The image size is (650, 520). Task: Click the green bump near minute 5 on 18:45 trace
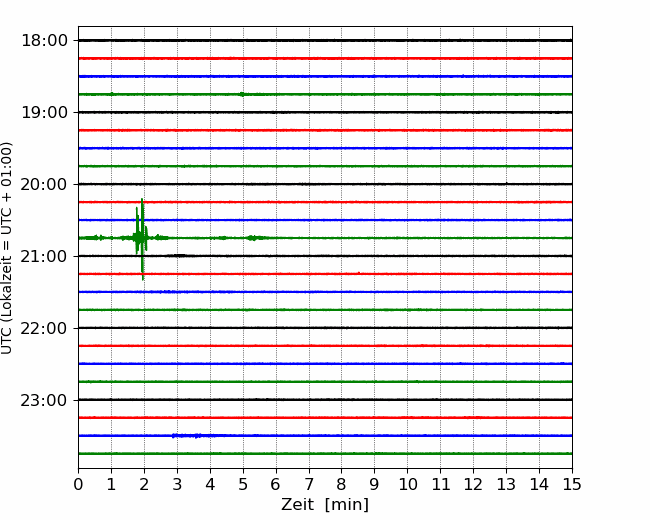pos(242,94)
